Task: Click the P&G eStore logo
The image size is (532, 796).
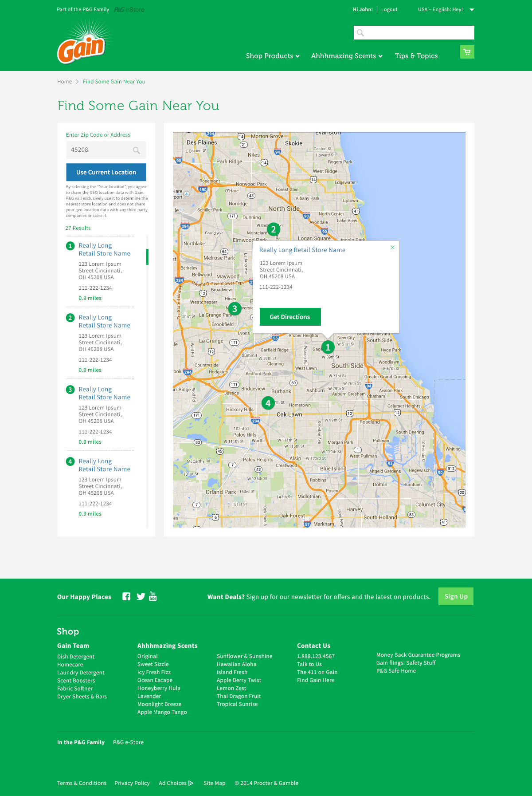Action: pos(129,10)
